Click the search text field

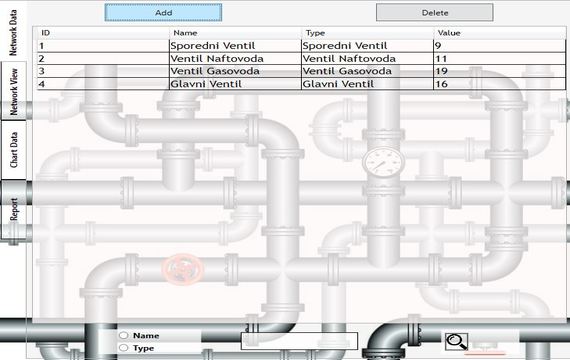pos(300,341)
